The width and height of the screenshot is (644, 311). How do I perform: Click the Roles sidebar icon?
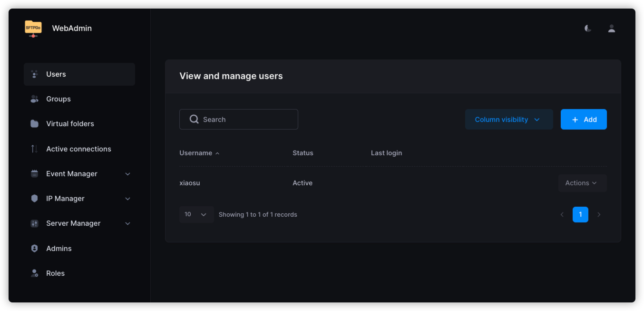[34, 273]
